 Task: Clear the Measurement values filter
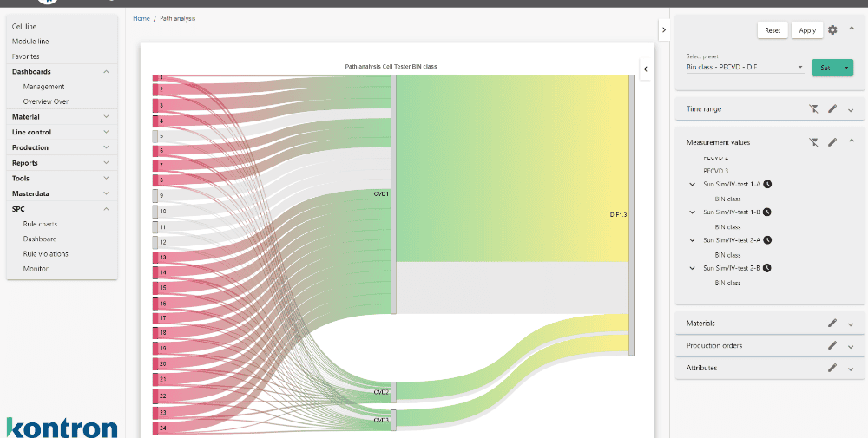(x=813, y=142)
